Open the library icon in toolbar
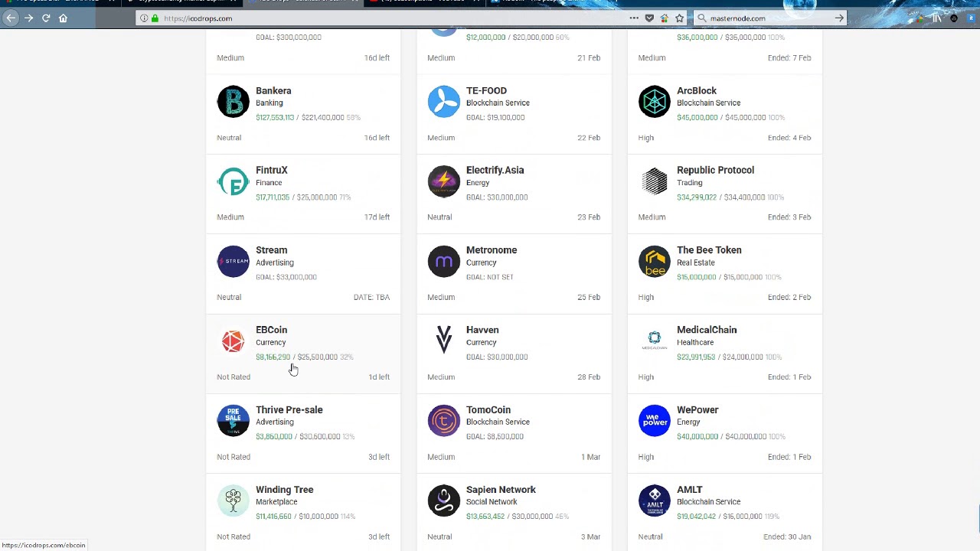Image resolution: width=980 pixels, height=551 pixels. point(936,18)
